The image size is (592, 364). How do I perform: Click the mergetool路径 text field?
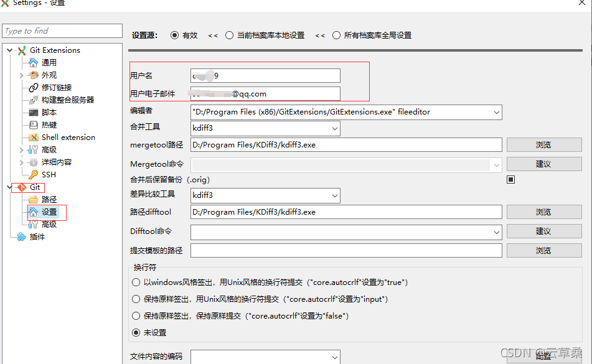pos(346,145)
